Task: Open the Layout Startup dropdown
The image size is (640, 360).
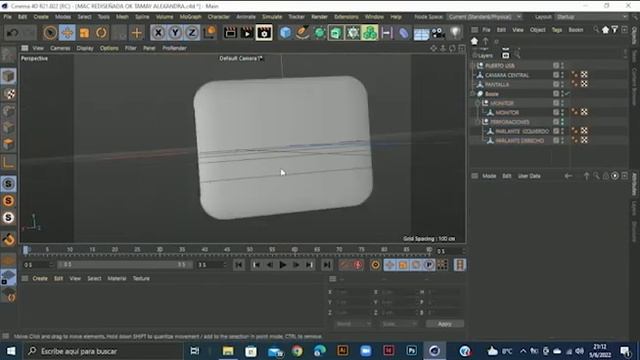Action: [x=591, y=17]
